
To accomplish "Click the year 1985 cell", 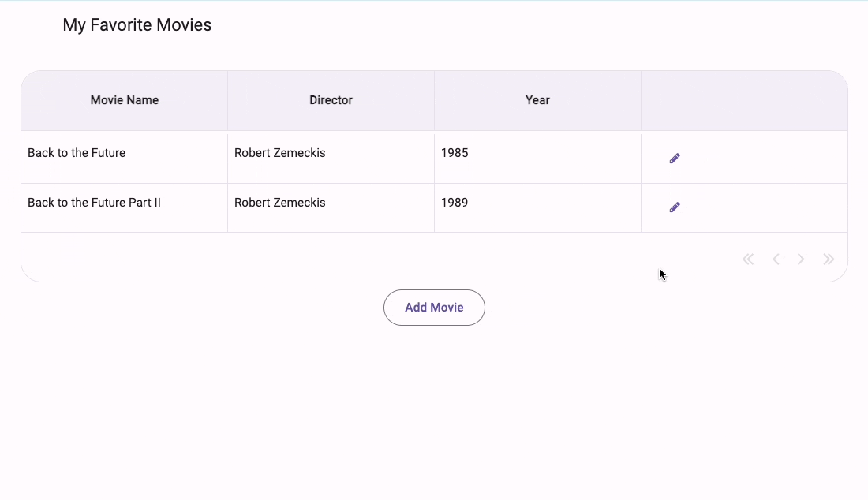I will [537, 157].
